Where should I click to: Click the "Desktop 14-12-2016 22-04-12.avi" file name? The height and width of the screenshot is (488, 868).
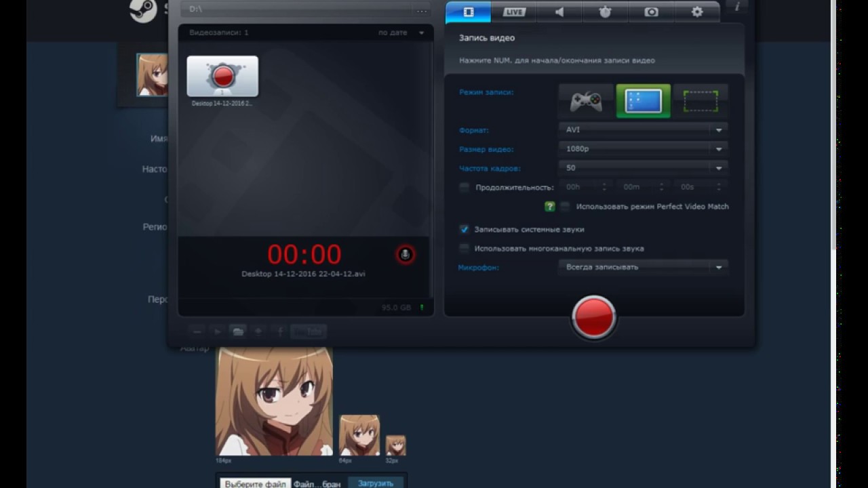coord(303,274)
